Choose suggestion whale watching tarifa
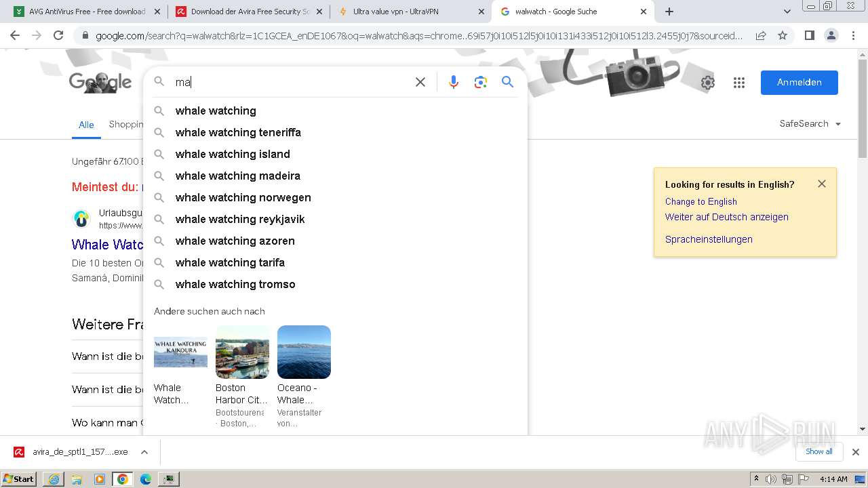This screenshot has height=488, width=868. pyautogui.click(x=335, y=262)
